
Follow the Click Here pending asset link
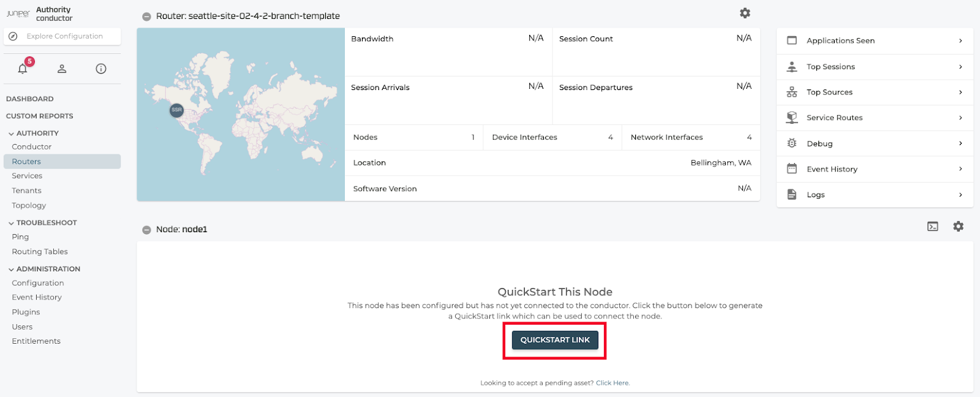coord(612,383)
